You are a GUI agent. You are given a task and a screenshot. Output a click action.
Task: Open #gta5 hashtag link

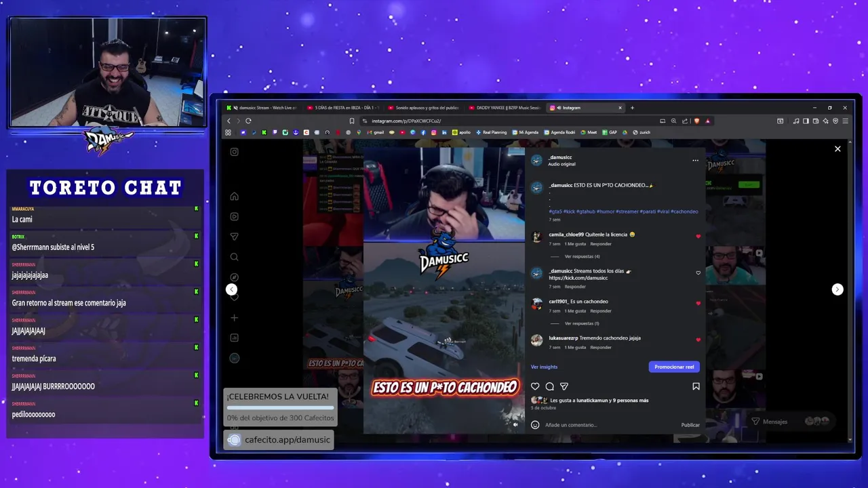(555, 211)
